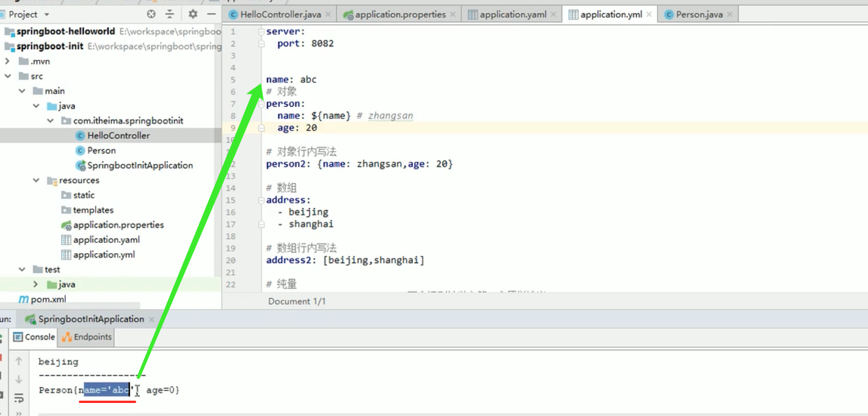Select SpringbootInitApplication in project tree
The height and width of the screenshot is (416, 868).
(140, 165)
